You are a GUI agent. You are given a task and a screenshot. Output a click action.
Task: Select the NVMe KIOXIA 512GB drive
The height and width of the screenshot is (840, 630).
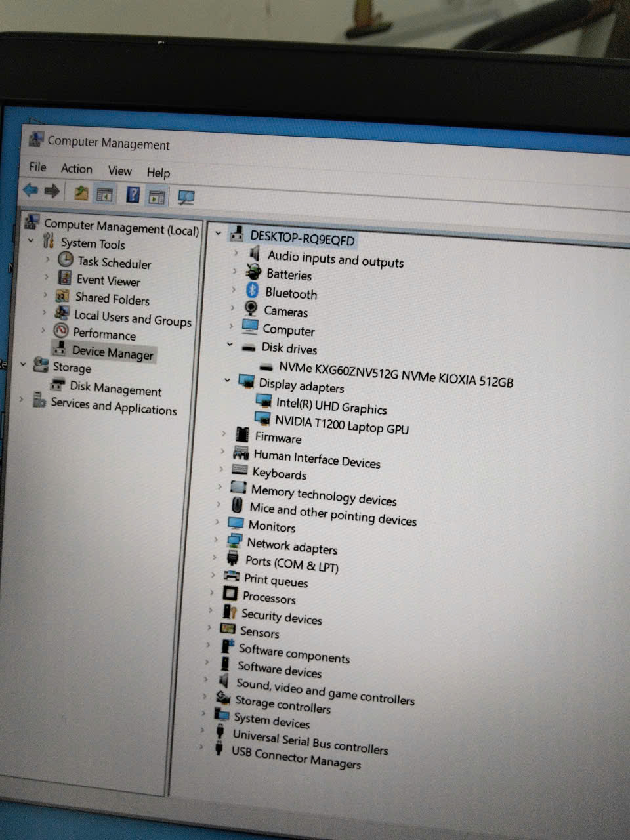(396, 374)
